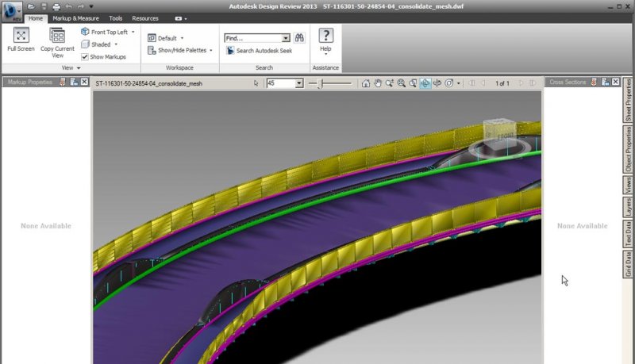Click the Help button

(325, 40)
